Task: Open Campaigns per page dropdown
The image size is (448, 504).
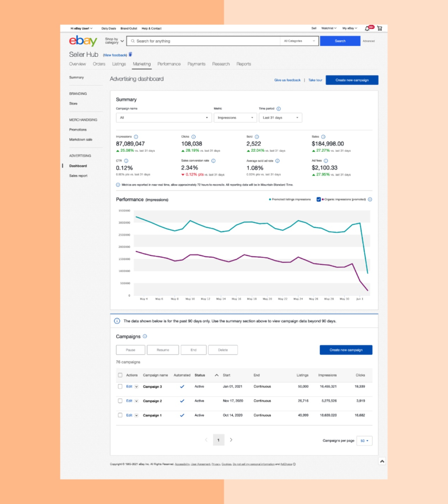Action: [365, 441]
